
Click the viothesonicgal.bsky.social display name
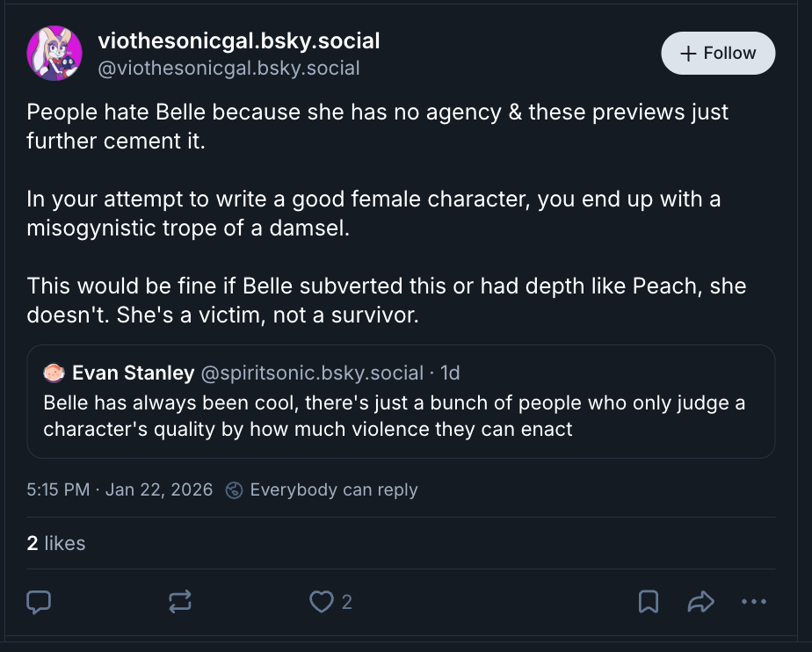[x=239, y=40]
